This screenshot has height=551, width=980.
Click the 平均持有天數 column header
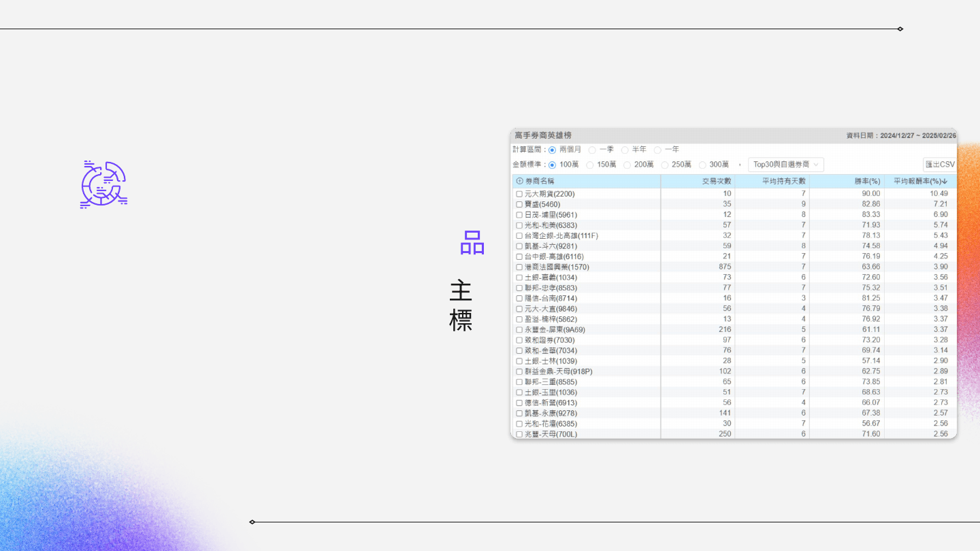783,181
